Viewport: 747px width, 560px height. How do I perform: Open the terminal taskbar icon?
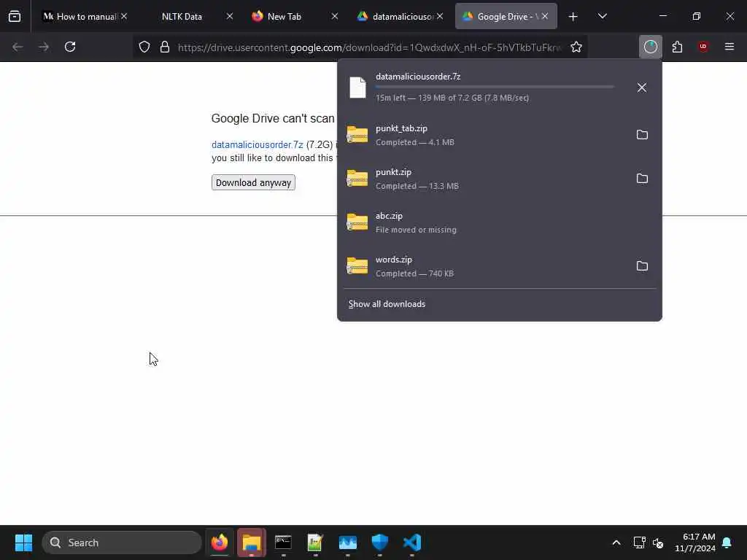point(284,542)
